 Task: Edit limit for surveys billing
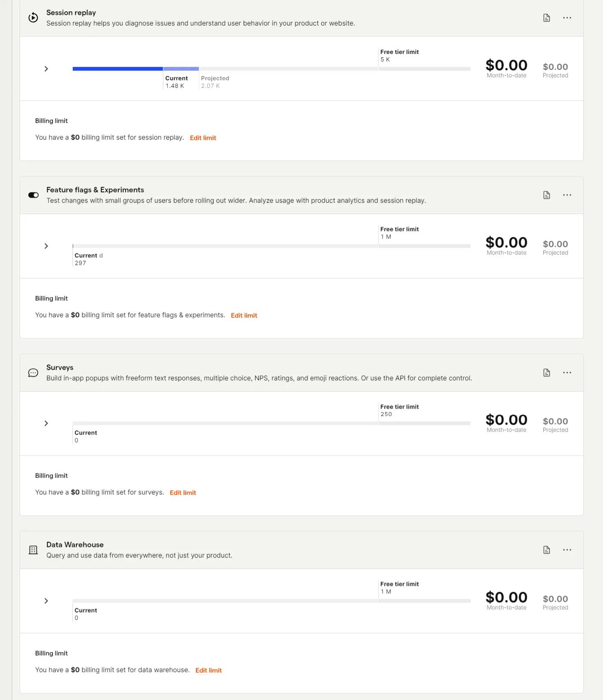[183, 493]
